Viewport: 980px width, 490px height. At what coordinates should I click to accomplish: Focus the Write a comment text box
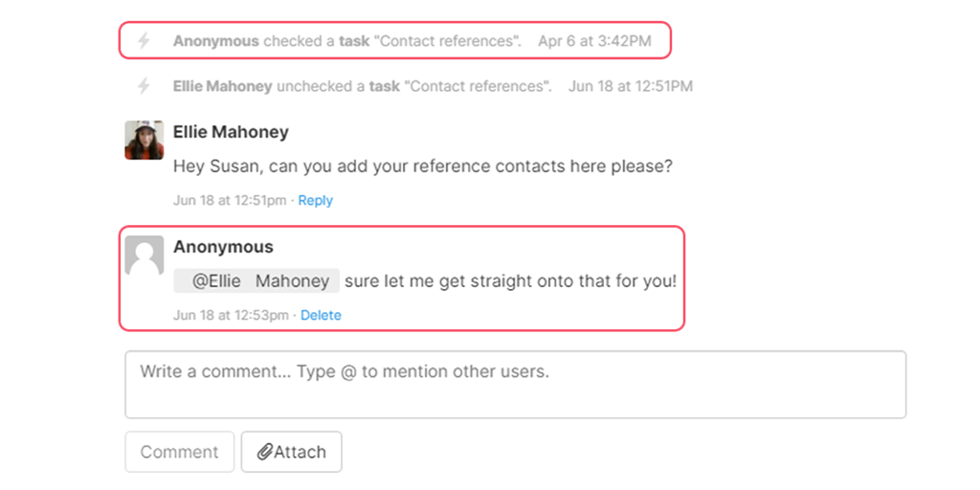(516, 385)
